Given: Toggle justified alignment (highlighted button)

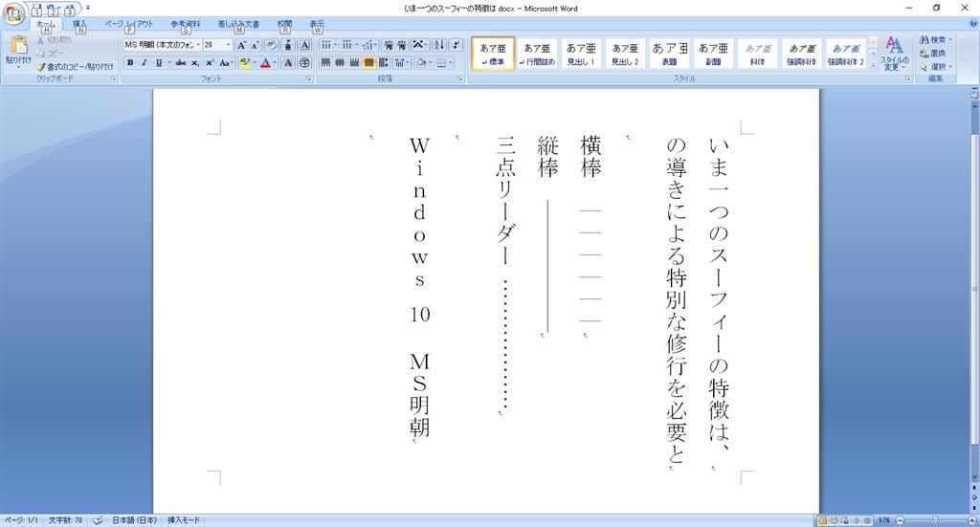Looking at the screenshot, I should (368, 62).
